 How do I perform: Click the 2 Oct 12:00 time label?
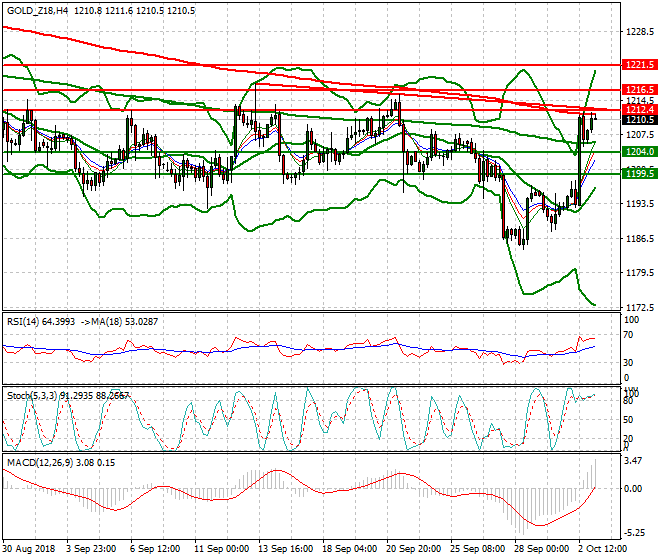coord(603,549)
